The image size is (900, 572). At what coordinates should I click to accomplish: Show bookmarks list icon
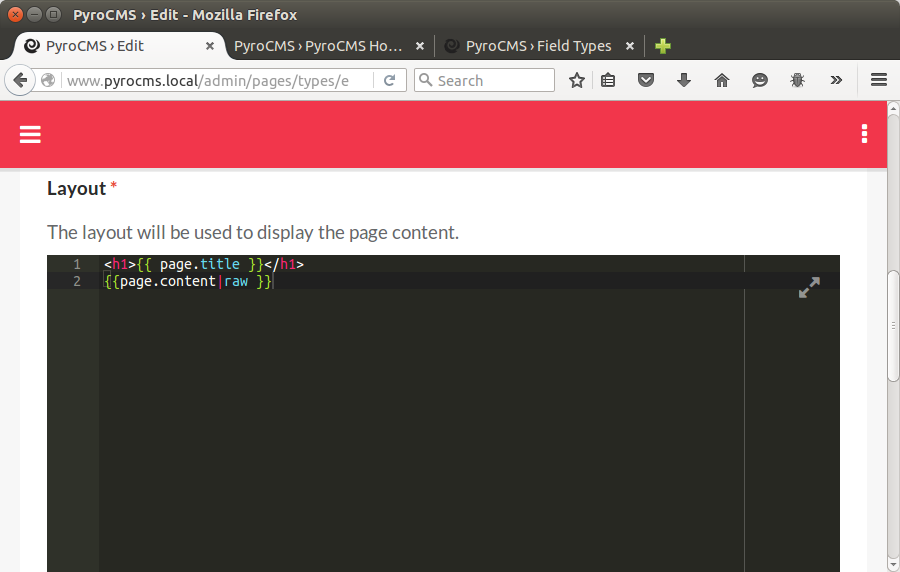pos(608,80)
